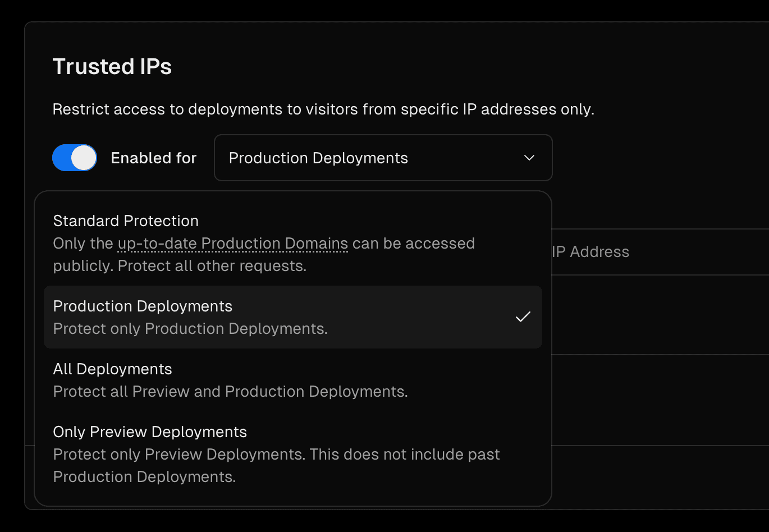Image resolution: width=769 pixels, height=532 pixels.
Task: Click the Enabled for label
Action: 153,158
